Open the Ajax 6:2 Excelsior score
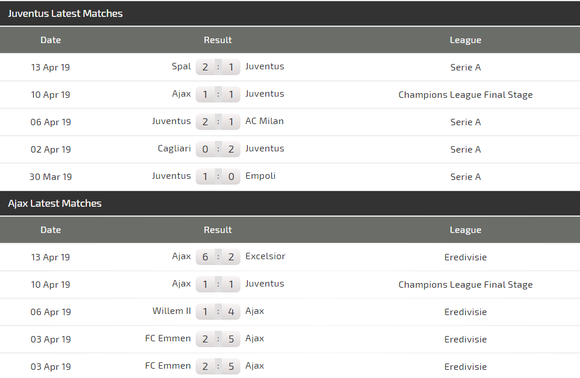The height and width of the screenshot is (378, 580). 218,257
